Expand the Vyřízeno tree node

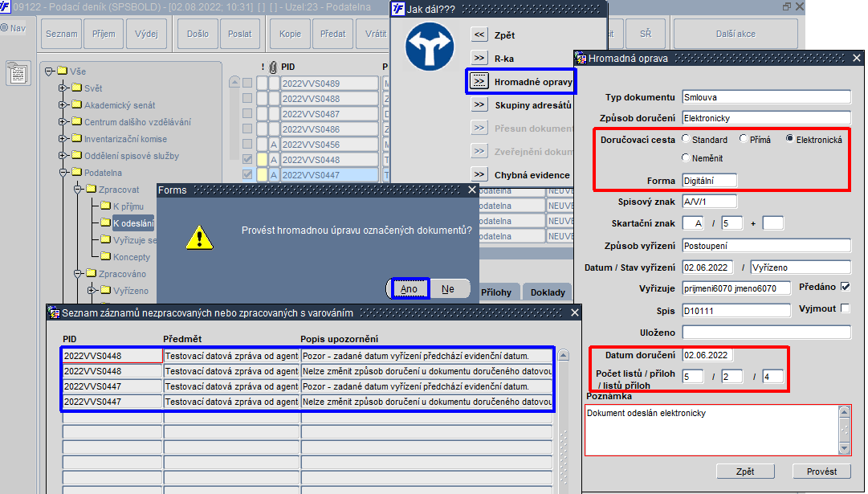point(92,290)
